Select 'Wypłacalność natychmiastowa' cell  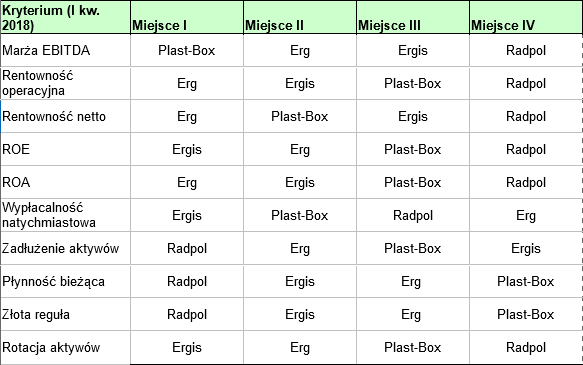65,215
